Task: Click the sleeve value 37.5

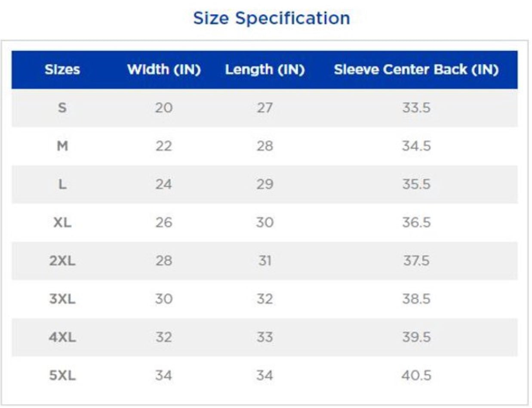Action: (x=416, y=261)
